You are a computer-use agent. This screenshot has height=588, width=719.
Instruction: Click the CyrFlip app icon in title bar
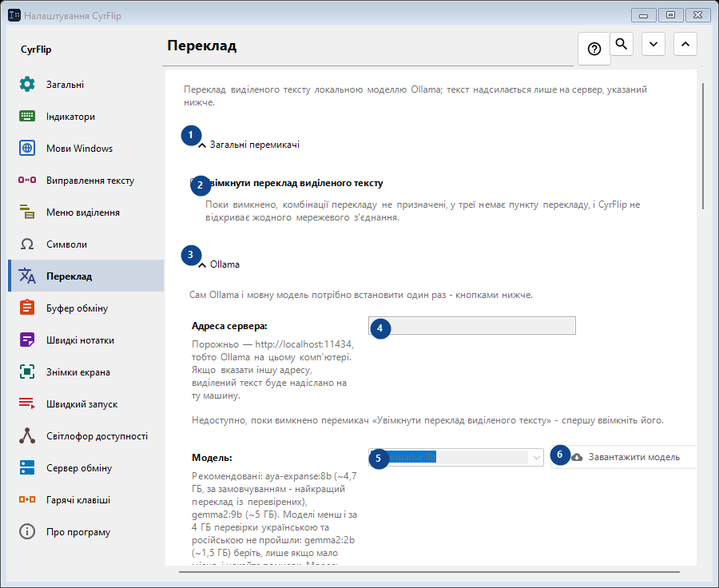coord(14,15)
